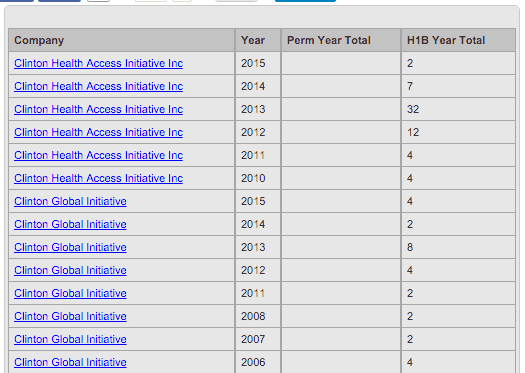Open Clinton Health Access Initiative Inc 2010 link
The width and height of the screenshot is (525, 373).
[98, 178]
